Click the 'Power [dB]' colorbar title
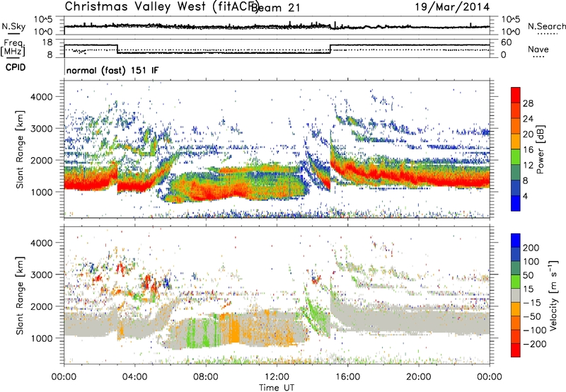Image resolution: width=566 pixels, height=392 pixels. click(540, 149)
